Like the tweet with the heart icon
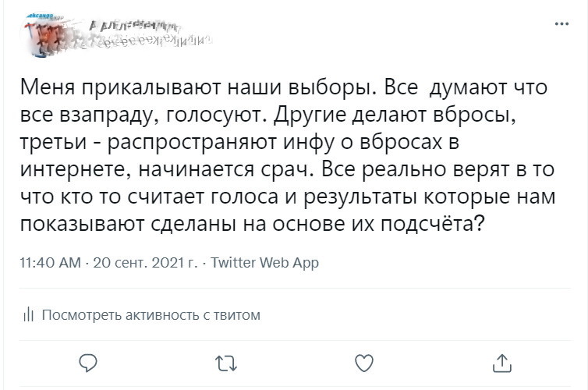Screen dimensions: 588x390 [x=364, y=362]
